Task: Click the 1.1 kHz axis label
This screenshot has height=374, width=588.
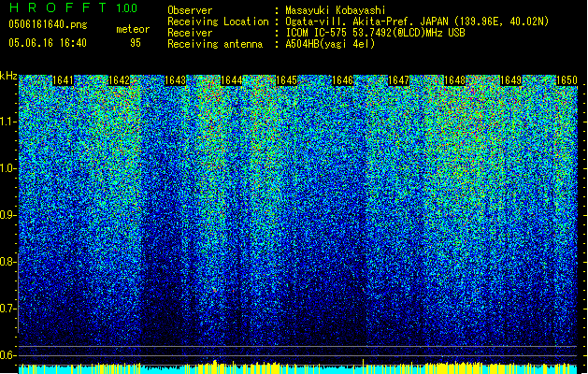Action: point(7,122)
